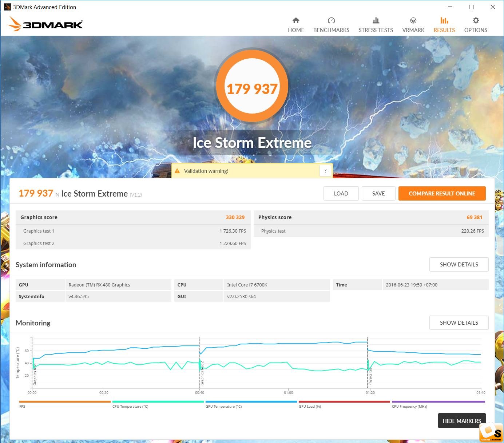Click the large 179 937 score circle

click(252, 86)
